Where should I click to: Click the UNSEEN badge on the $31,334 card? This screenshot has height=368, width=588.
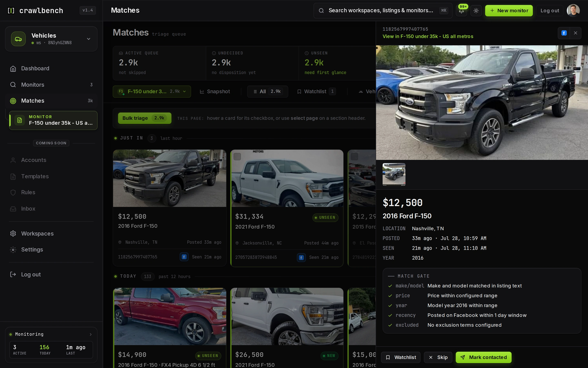coord(325,218)
